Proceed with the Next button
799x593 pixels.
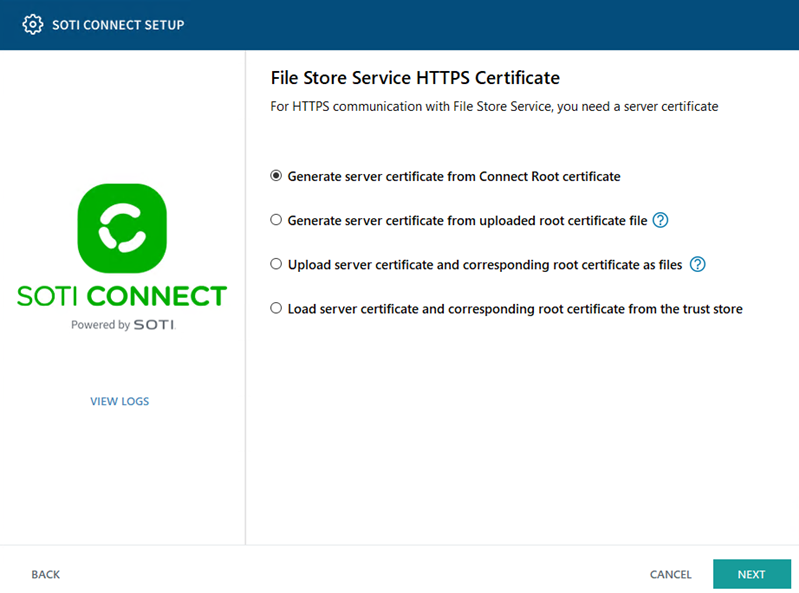(x=752, y=574)
